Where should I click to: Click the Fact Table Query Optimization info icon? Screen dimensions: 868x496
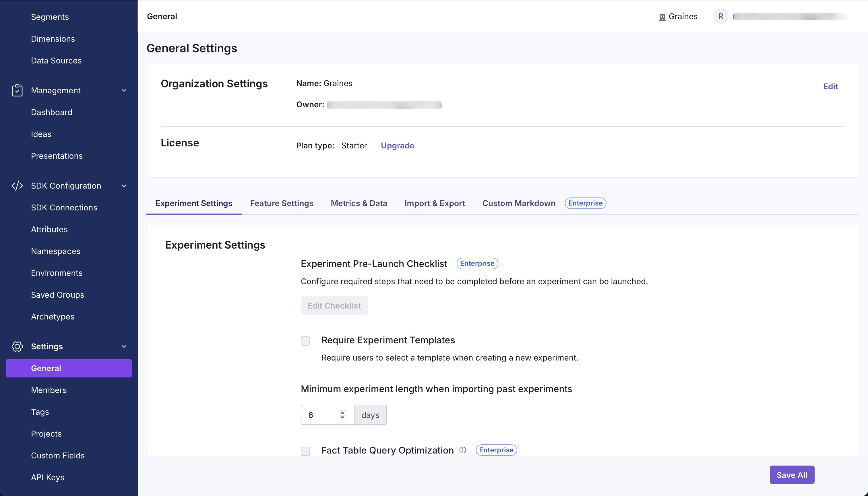pyautogui.click(x=463, y=450)
